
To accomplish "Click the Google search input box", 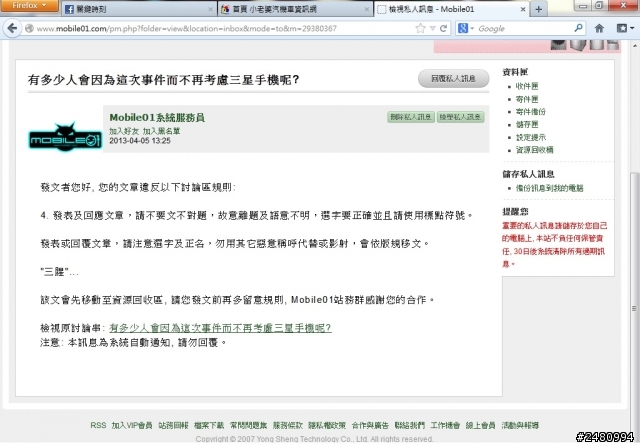I will [524, 29].
